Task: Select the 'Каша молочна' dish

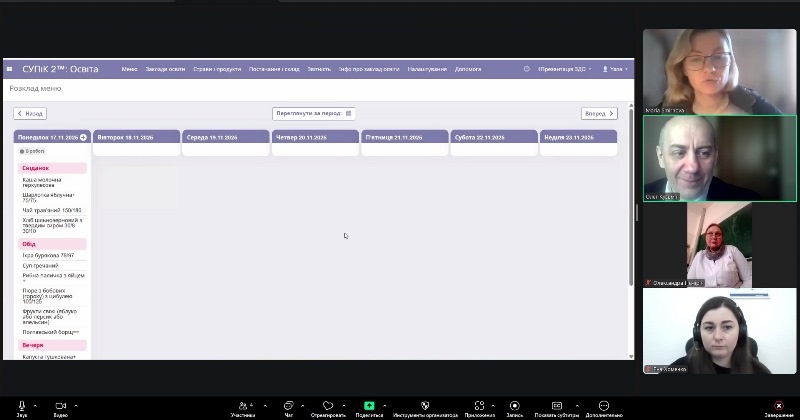Action: pyautogui.click(x=42, y=182)
